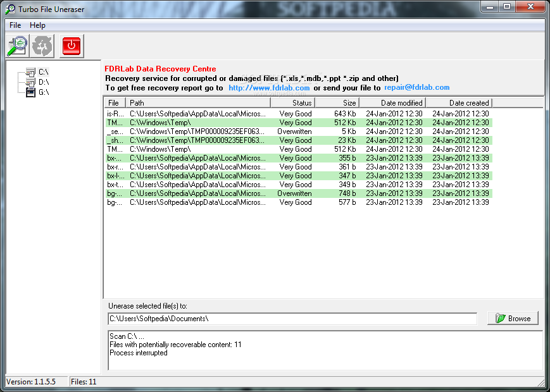Click the 349 b size cell
Image resolution: width=550 pixels, height=392 pixels.
347,185
